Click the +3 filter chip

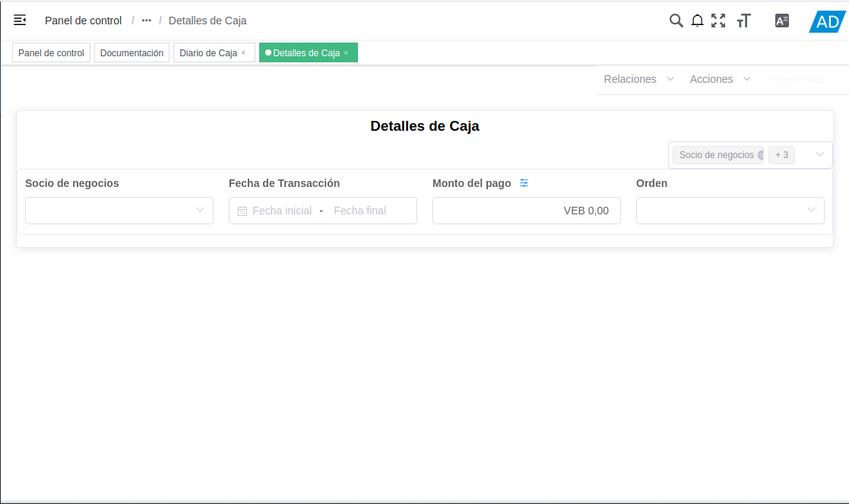[781, 154]
